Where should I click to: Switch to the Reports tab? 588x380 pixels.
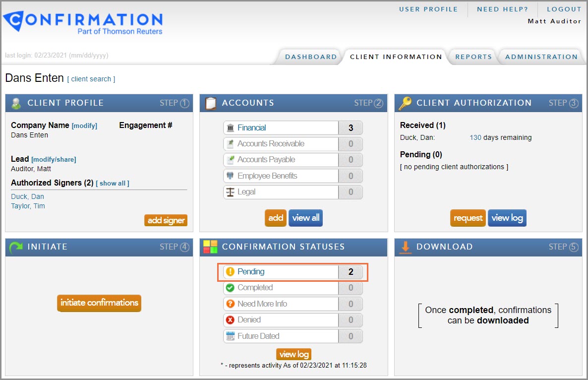tap(473, 57)
